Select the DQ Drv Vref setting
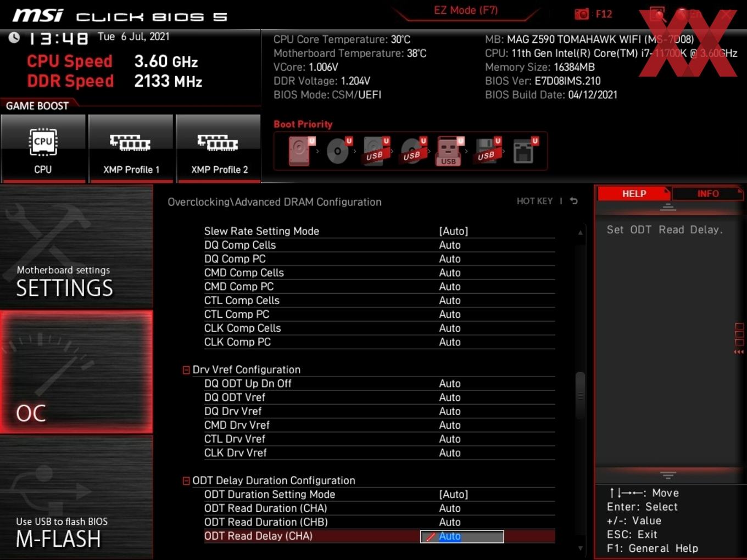The width and height of the screenshot is (747, 560). [x=380, y=411]
